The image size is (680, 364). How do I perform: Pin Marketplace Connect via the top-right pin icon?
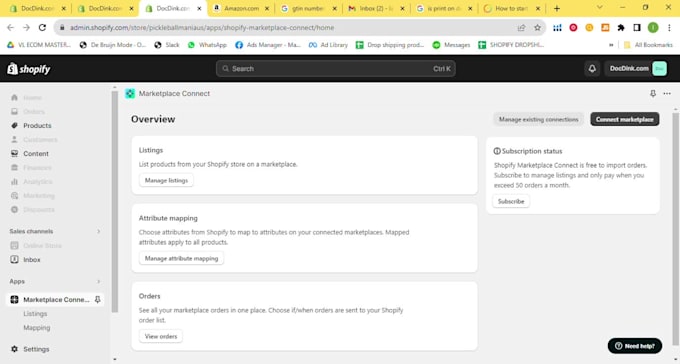point(653,93)
